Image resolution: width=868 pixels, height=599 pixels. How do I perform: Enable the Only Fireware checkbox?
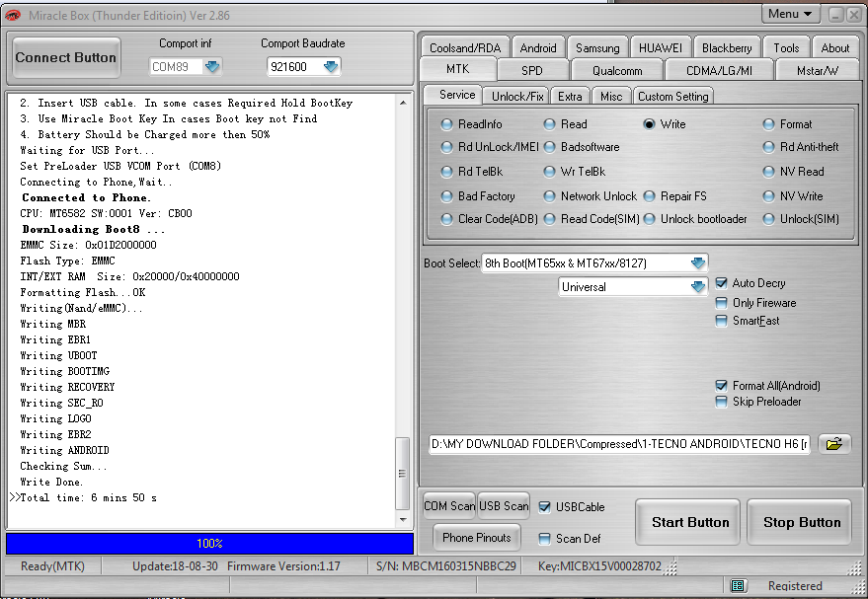tap(721, 303)
